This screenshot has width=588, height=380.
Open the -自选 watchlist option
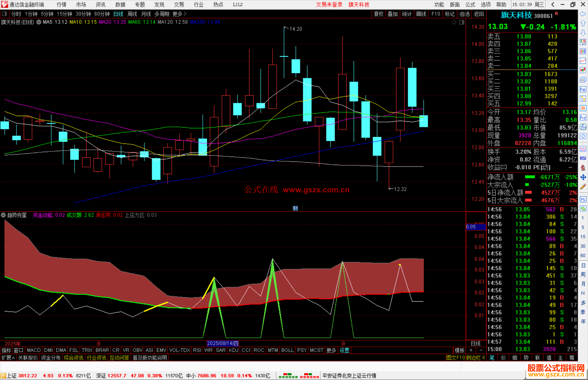coord(464,14)
